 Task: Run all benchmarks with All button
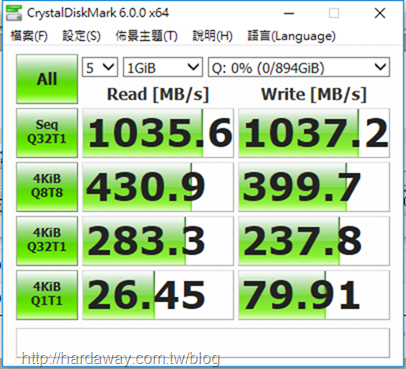(x=47, y=79)
